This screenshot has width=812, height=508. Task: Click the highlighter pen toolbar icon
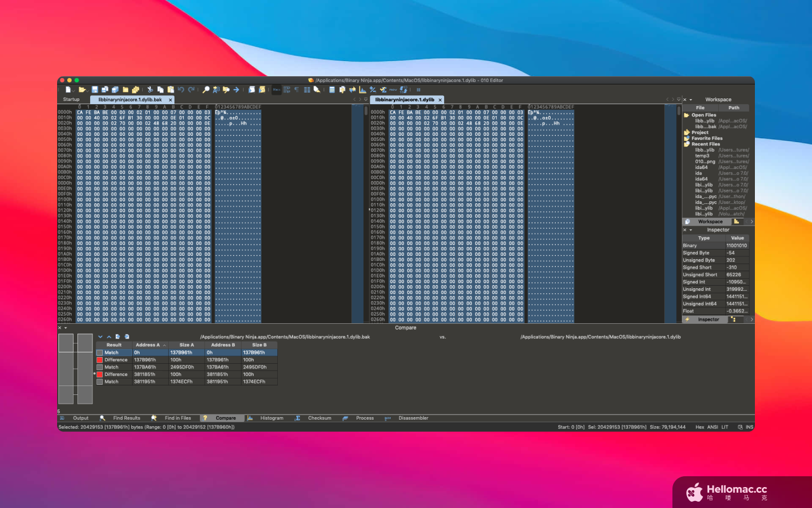pos(317,90)
